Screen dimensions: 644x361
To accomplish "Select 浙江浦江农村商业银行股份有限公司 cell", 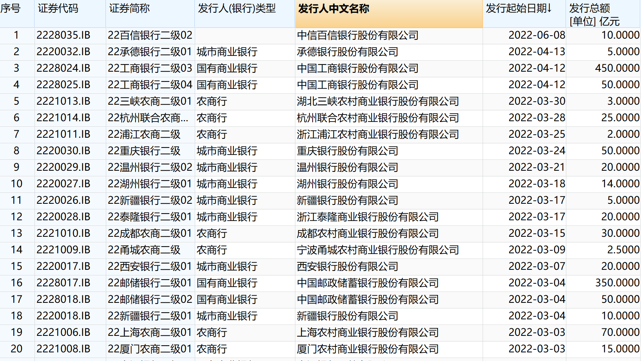I will tap(378, 134).
